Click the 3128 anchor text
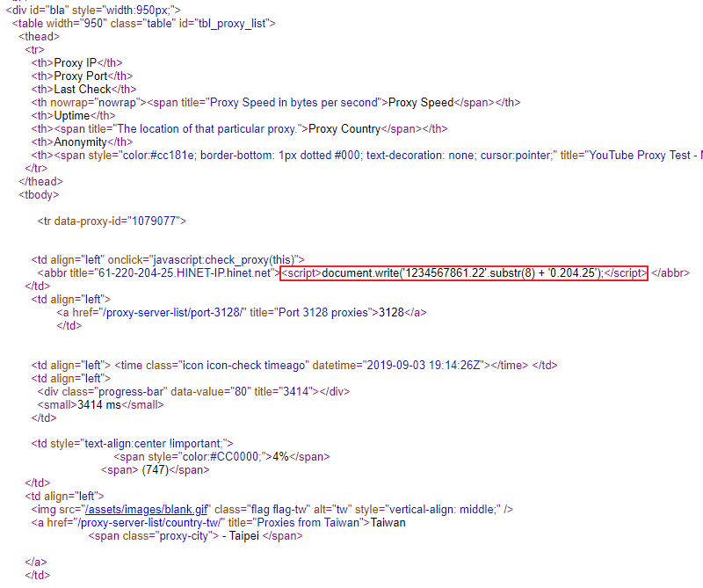 click(391, 313)
